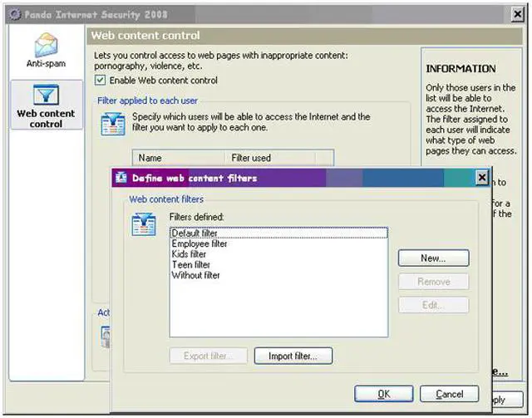Disable the Enable Web content control checkbox
The width and height of the screenshot is (532, 418).
pos(101,81)
